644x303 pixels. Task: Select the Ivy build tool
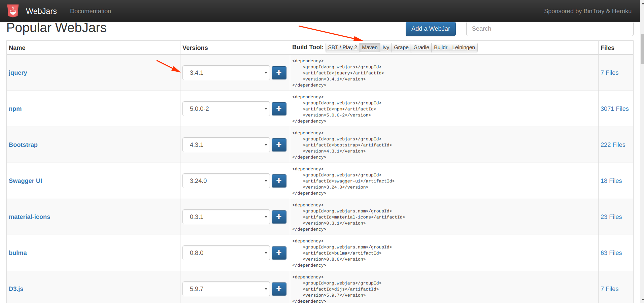(x=386, y=47)
